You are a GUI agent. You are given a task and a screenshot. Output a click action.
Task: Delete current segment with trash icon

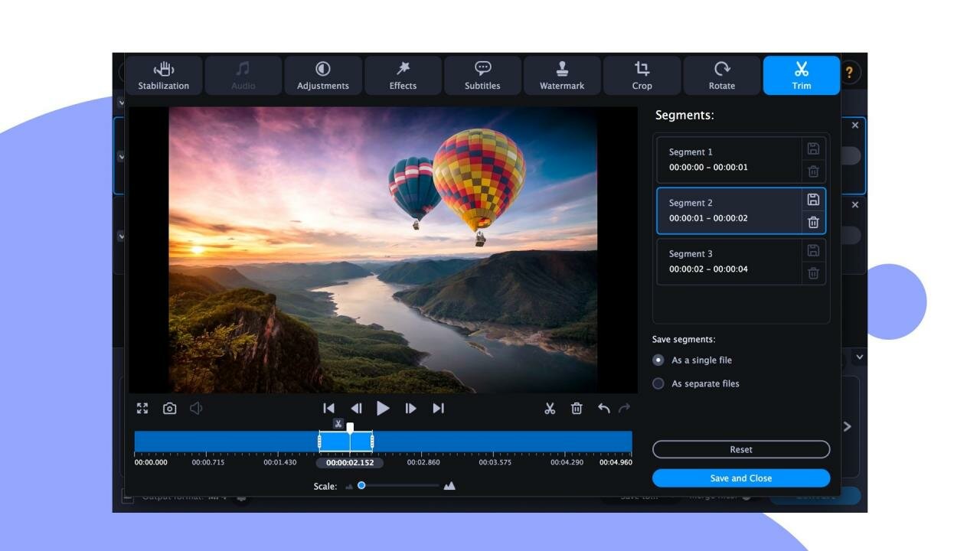[x=577, y=408]
